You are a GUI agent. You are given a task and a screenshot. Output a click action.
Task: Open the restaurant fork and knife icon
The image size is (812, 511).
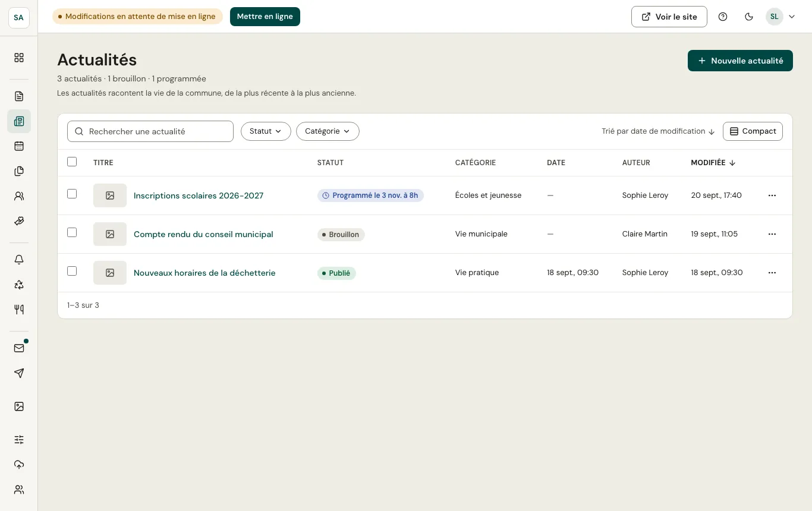pos(19,309)
